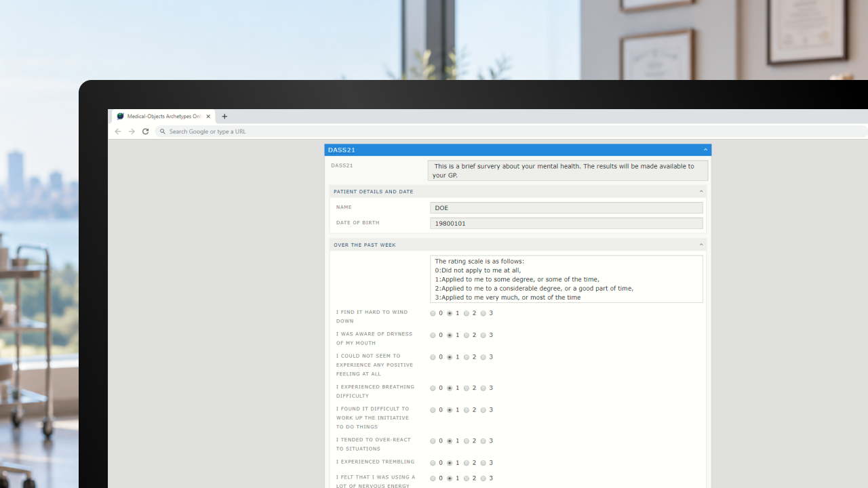Select 3 for dryness of my mouth

point(484,335)
